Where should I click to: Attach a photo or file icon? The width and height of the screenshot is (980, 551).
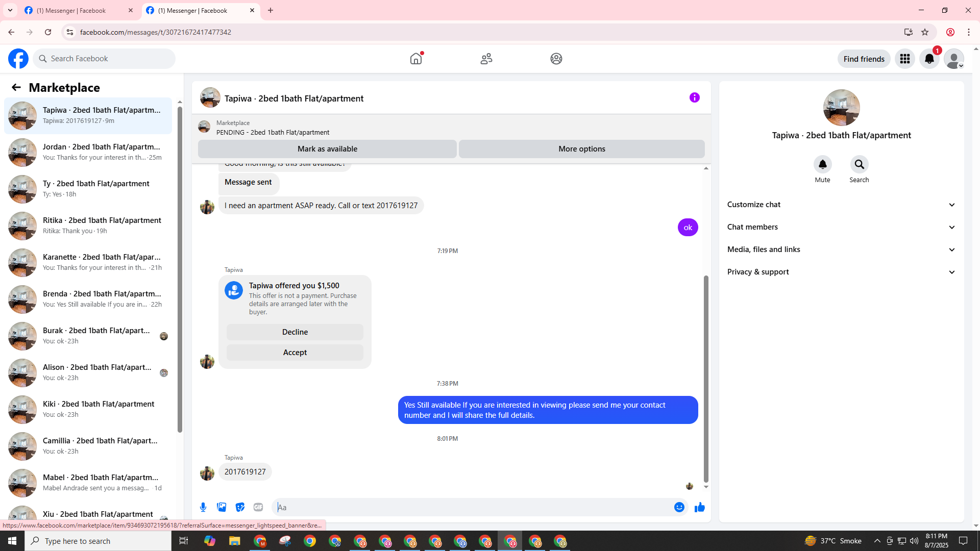[x=222, y=507]
